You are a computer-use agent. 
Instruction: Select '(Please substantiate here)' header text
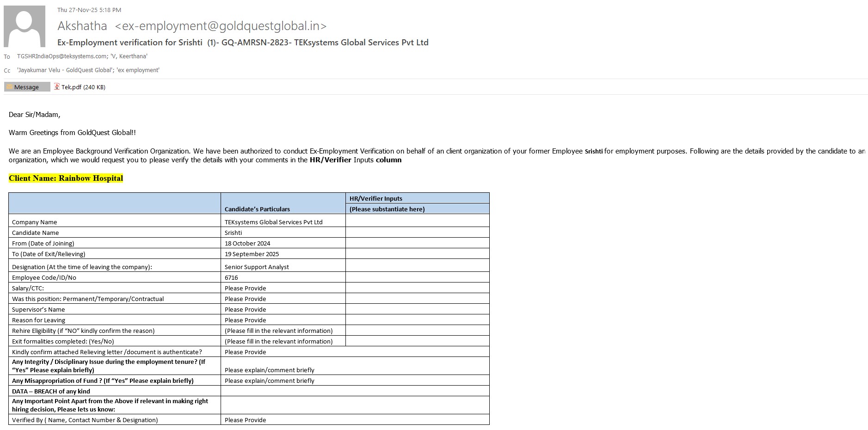click(387, 209)
